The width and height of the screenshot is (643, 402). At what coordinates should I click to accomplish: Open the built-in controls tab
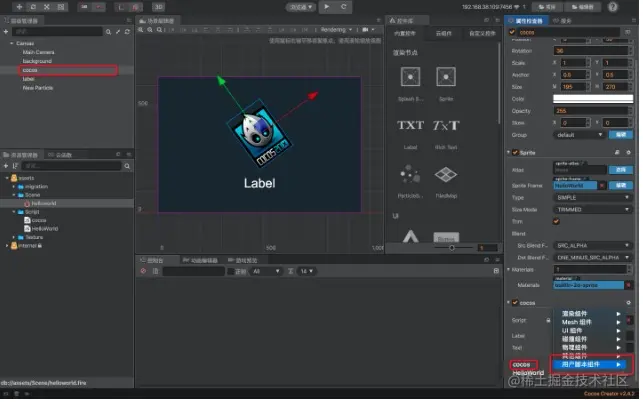tap(405, 33)
